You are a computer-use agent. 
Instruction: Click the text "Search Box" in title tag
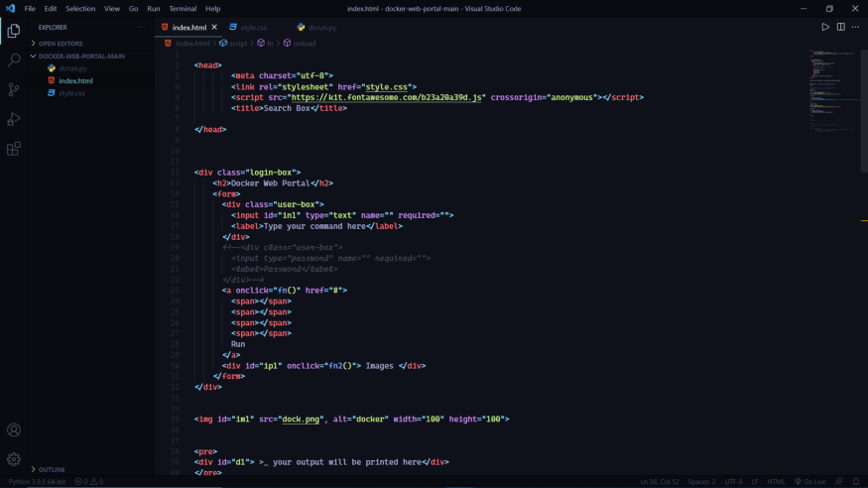pyautogui.click(x=287, y=108)
